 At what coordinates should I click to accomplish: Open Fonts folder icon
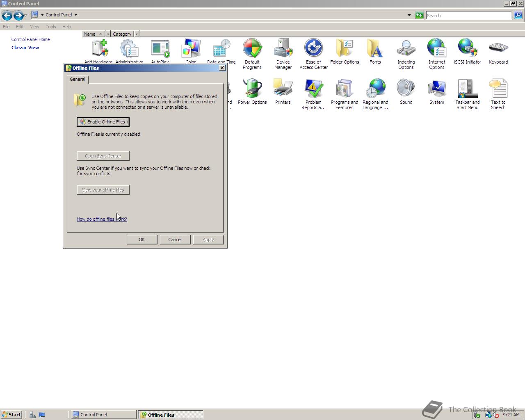[x=375, y=52]
